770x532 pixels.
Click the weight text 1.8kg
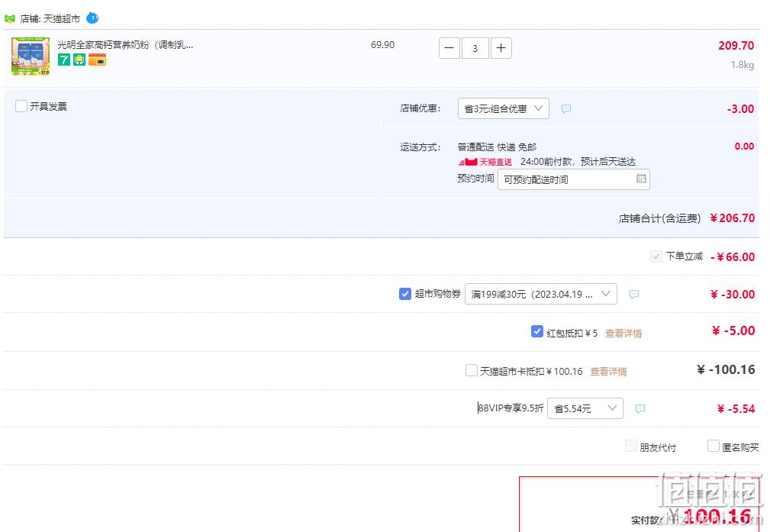pyautogui.click(x=742, y=65)
